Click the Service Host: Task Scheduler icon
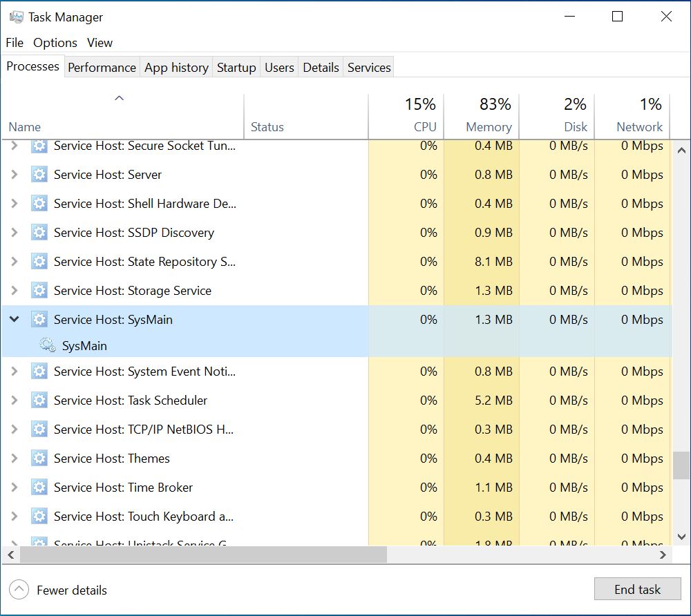Viewport: 691px width, 616px height. coord(39,401)
